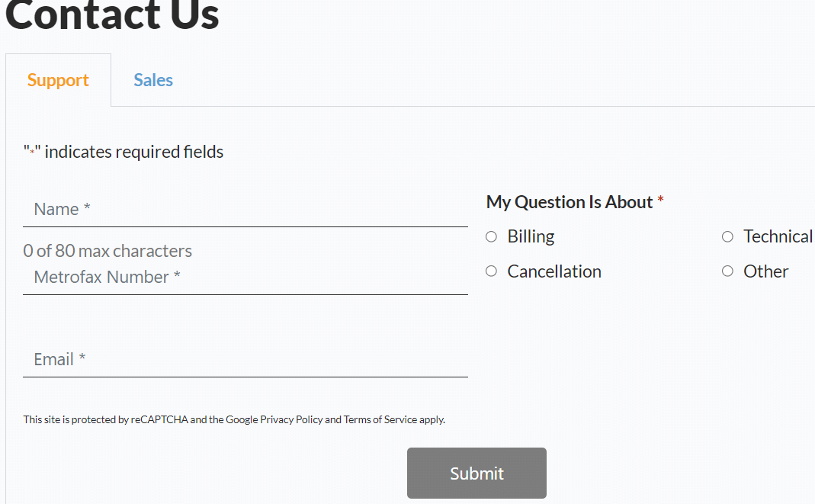Image resolution: width=815 pixels, height=504 pixels.
Task: Focus the Metrofax Number field
Action: coord(245,277)
